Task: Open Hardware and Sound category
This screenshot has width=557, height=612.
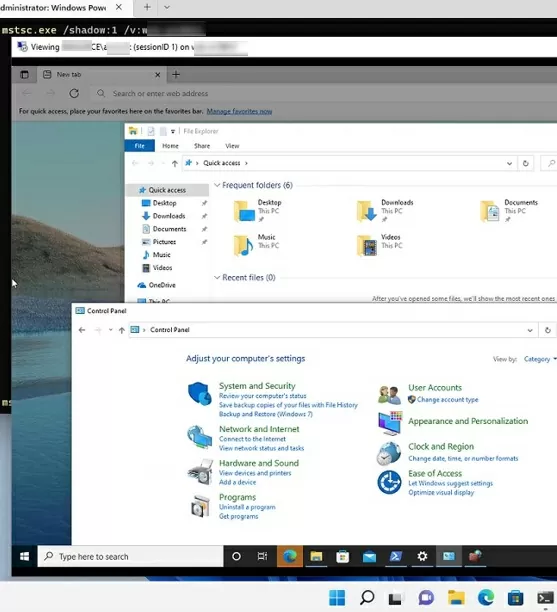Action: click(x=259, y=463)
